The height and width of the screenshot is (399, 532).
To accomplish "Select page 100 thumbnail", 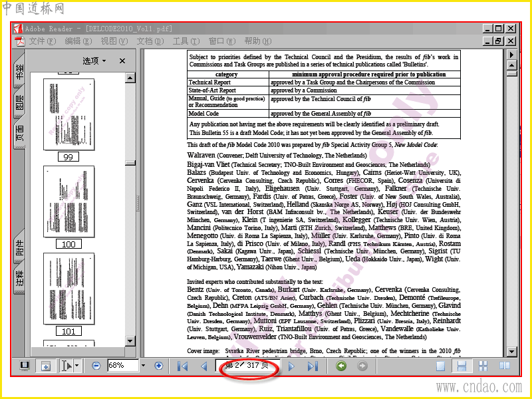I will click(x=69, y=201).
